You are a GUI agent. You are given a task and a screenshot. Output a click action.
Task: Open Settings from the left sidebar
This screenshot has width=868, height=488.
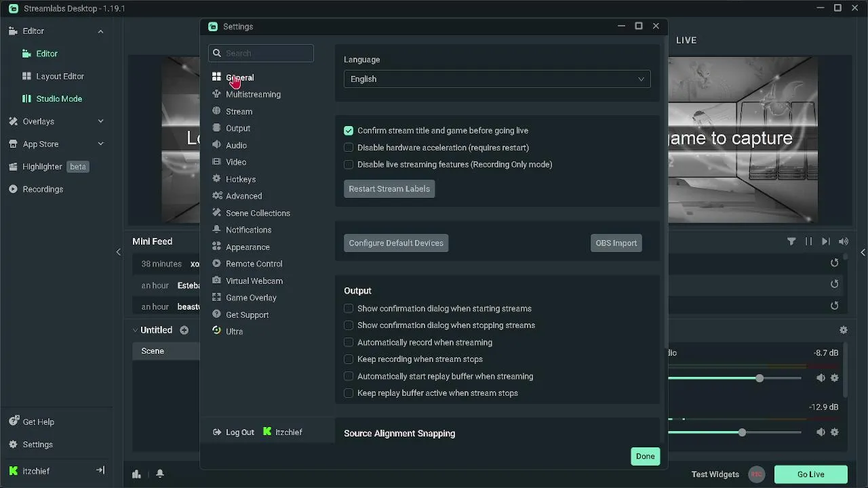tap(31, 445)
